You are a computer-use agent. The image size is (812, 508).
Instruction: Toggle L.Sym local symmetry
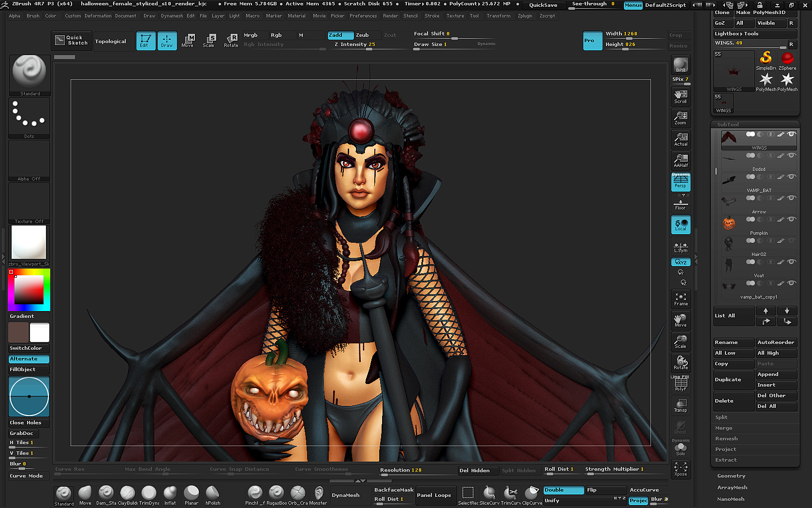point(680,247)
